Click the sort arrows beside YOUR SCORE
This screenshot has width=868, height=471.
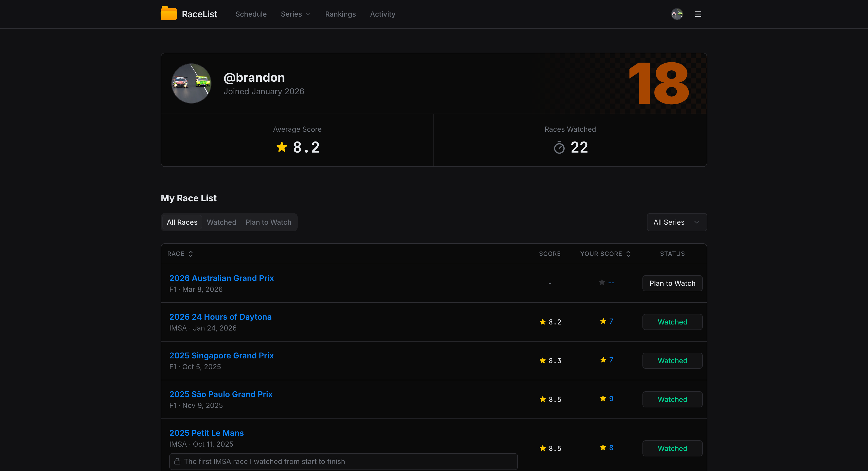pyautogui.click(x=628, y=254)
